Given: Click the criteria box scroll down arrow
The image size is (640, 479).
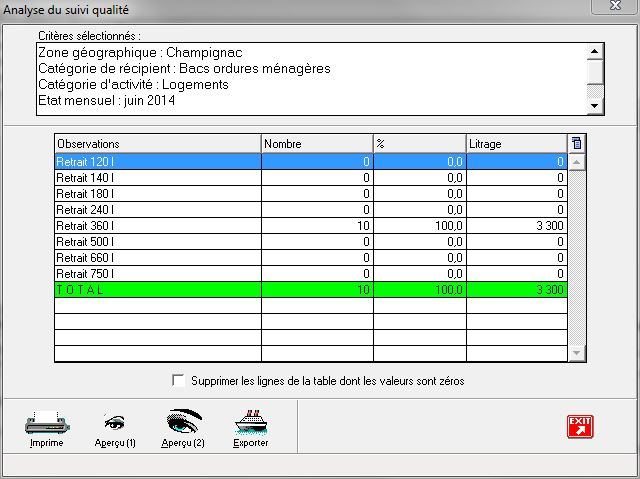Looking at the screenshot, I should click(595, 105).
